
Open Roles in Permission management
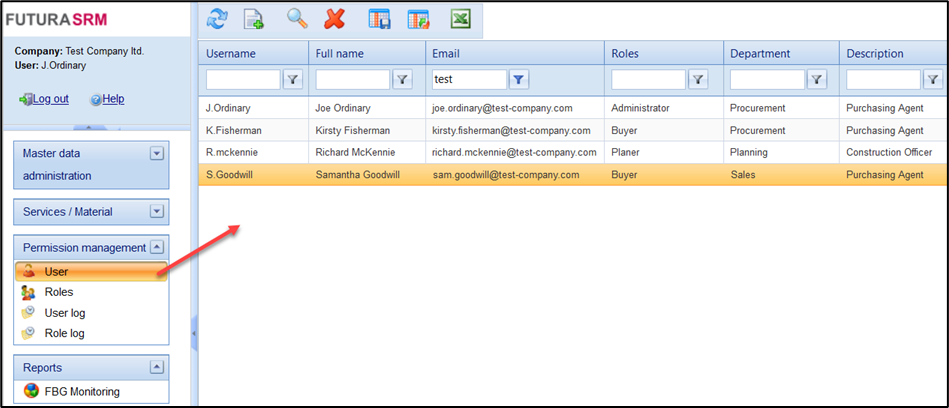click(58, 292)
